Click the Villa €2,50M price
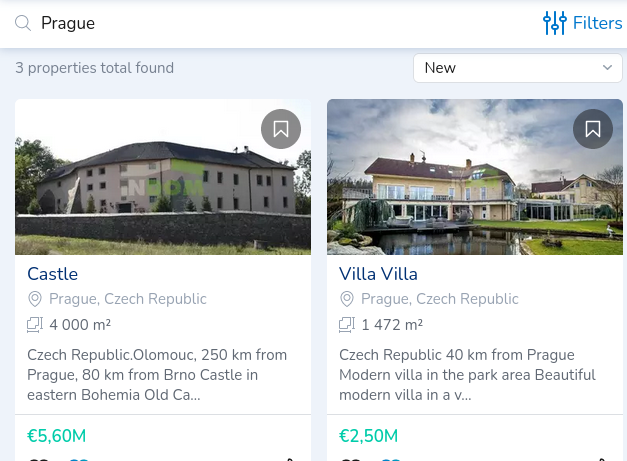 click(368, 436)
